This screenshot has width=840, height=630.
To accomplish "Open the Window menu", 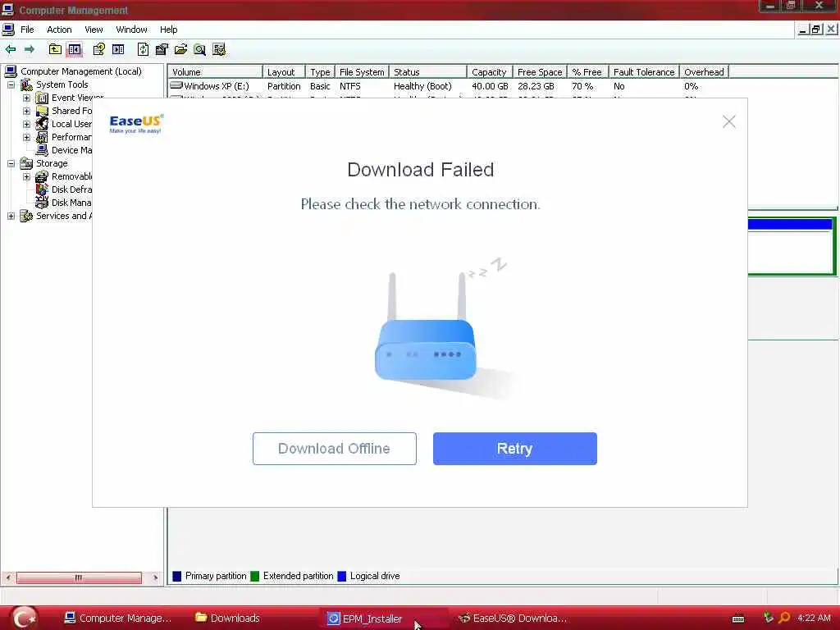I will tap(131, 30).
